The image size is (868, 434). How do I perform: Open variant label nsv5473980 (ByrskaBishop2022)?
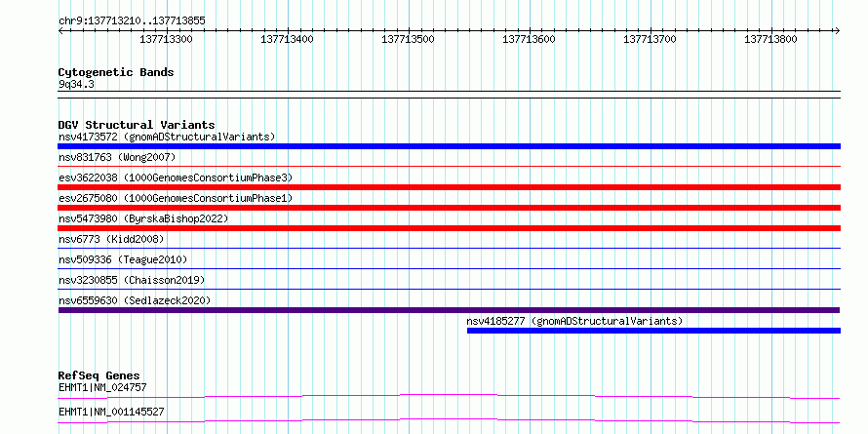(143, 218)
